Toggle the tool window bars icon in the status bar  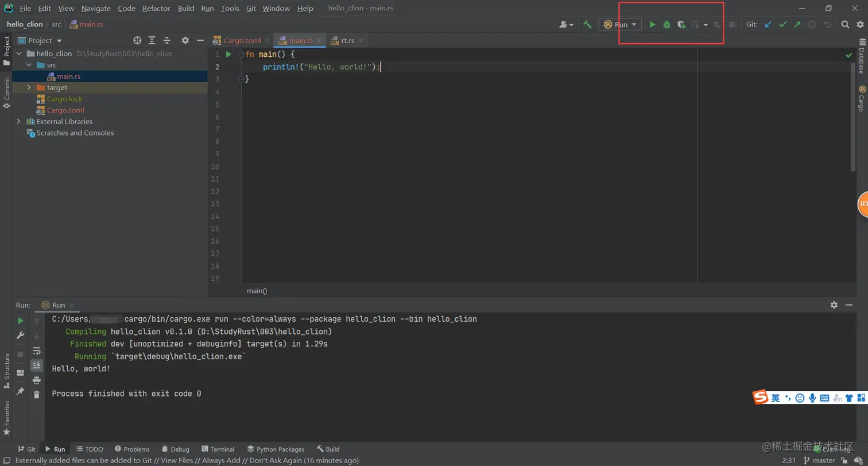(x=6, y=460)
